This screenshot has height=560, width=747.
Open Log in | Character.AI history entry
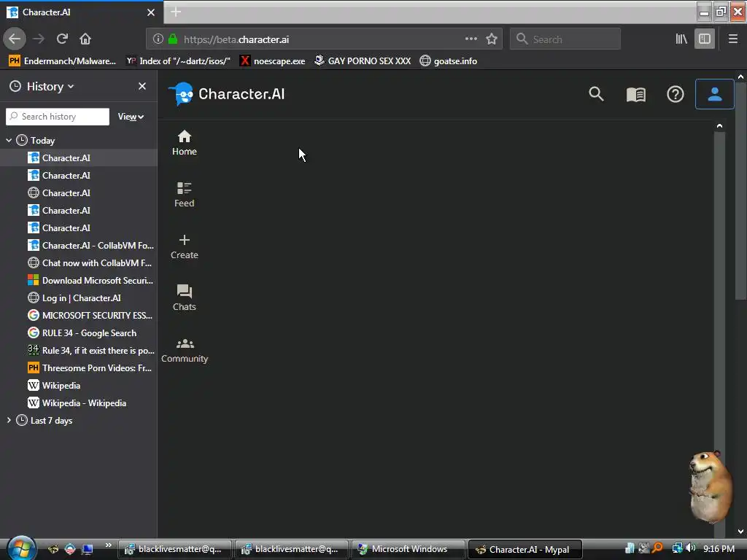point(75,298)
